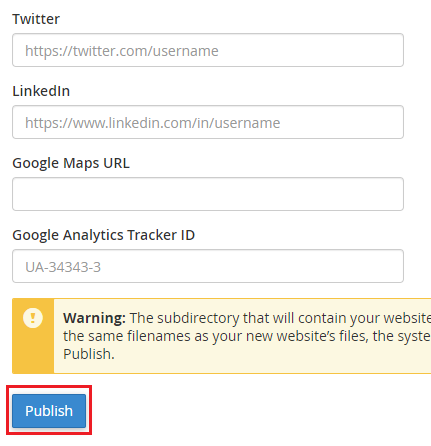Click the Google Maps URL label

71,163
